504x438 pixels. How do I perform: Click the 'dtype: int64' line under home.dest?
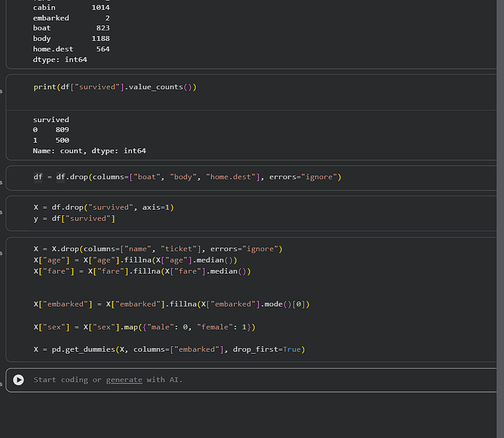click(x=60, y=60)
